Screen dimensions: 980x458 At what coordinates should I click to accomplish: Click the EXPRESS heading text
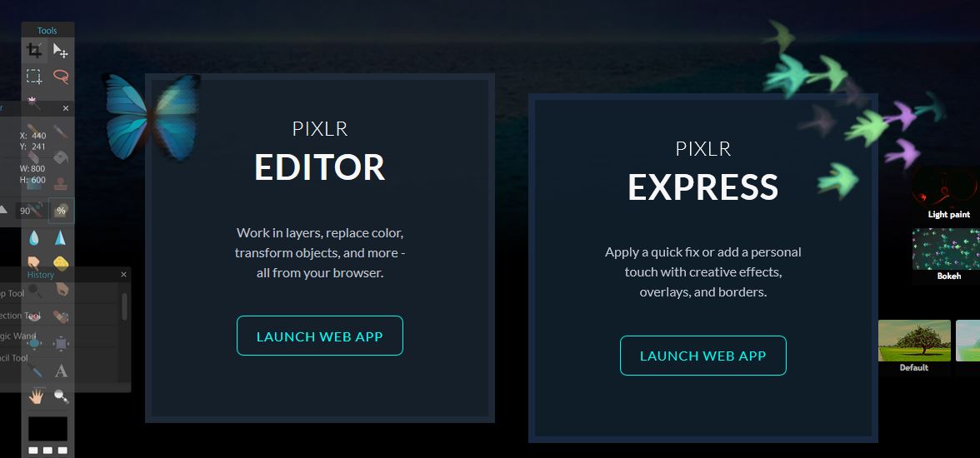pyautogui.click(x=703, y=187)
